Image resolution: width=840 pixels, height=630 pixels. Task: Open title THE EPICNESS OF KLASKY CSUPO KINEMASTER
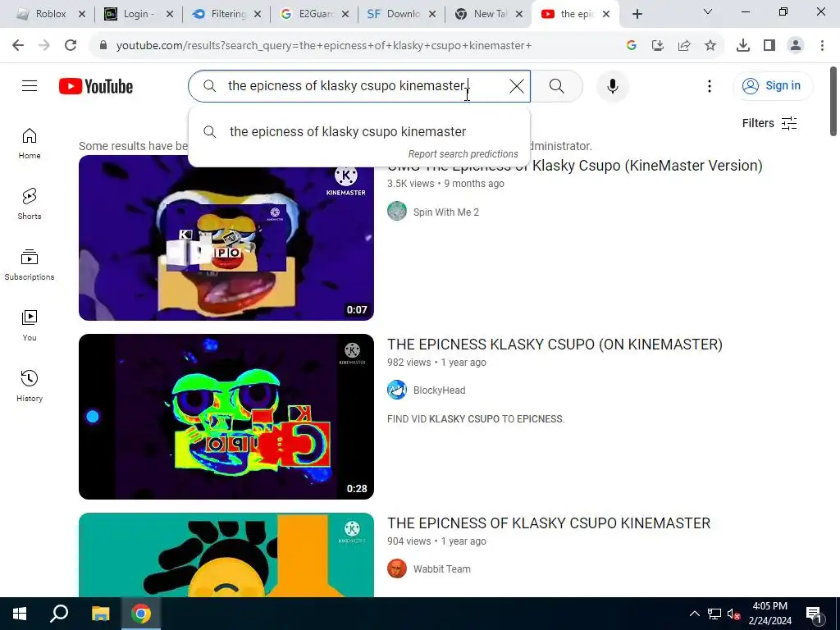(549, 523)
